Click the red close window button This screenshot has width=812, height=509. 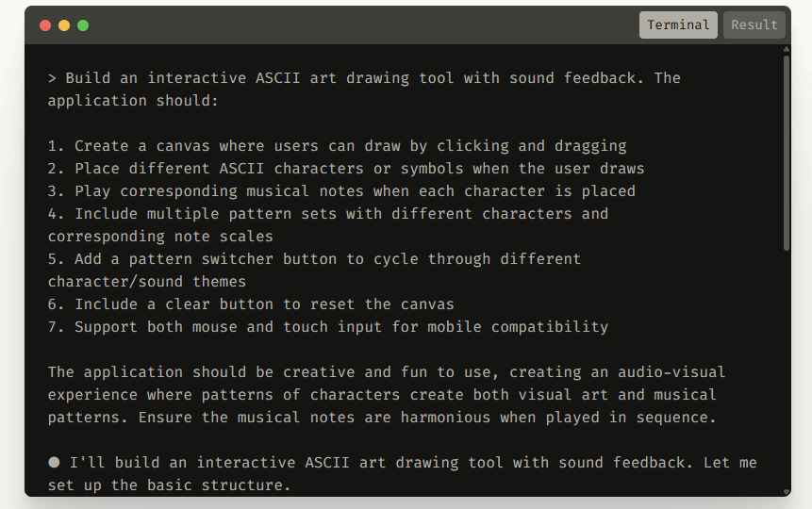[45, 25]
